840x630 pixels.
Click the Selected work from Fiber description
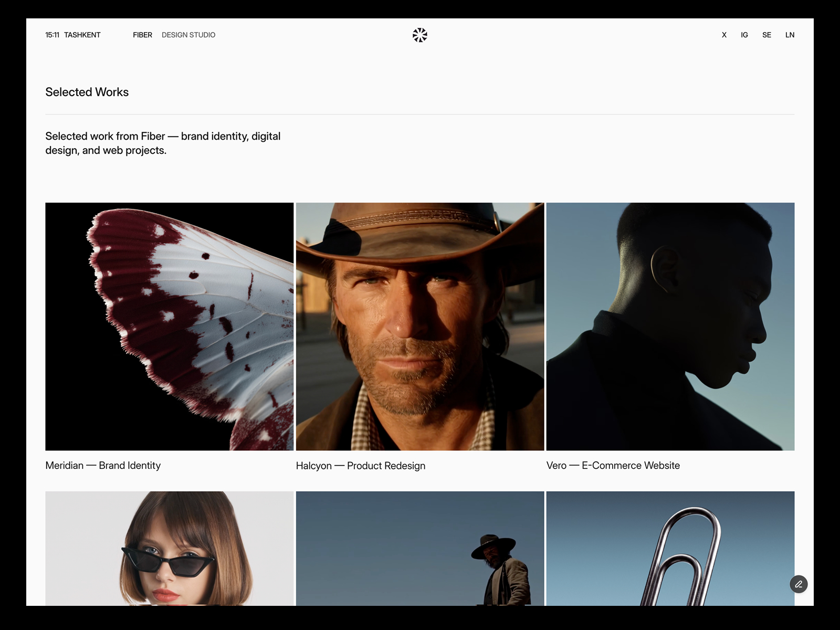[x=163, y=143]
